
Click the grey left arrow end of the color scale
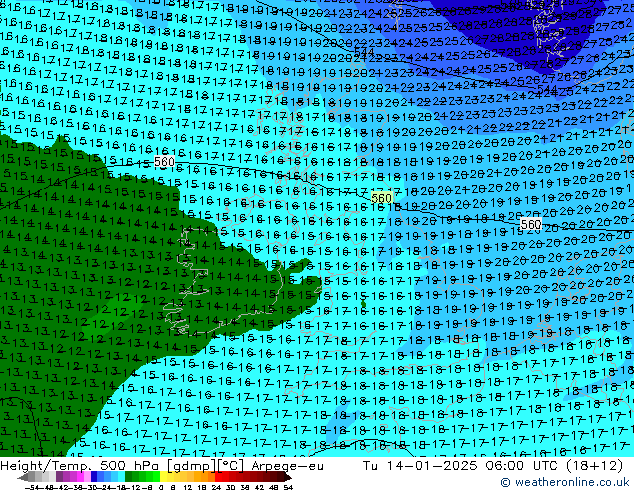pos(23,477)
